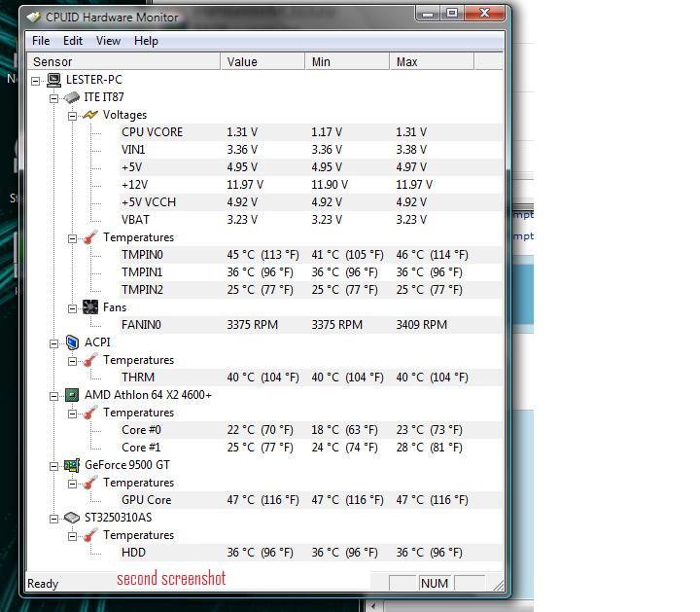Click the ITE IT87 chip icon
This screenshot has width=700, height=612.
click(x=72, y=97)
